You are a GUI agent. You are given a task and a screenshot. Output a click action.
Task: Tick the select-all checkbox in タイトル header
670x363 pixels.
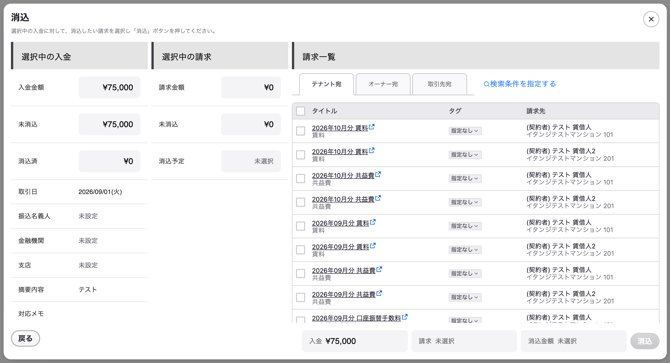point(301,111)
